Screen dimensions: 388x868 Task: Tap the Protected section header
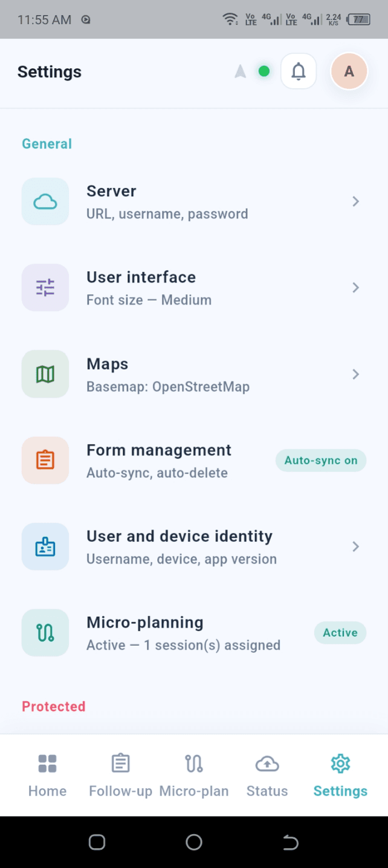(x=54, y=707)
